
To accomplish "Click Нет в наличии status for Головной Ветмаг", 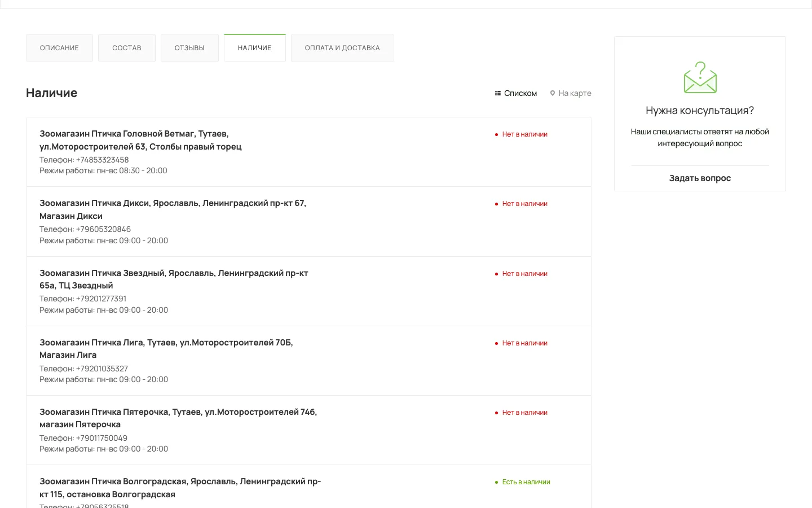I will coord(521,134).
